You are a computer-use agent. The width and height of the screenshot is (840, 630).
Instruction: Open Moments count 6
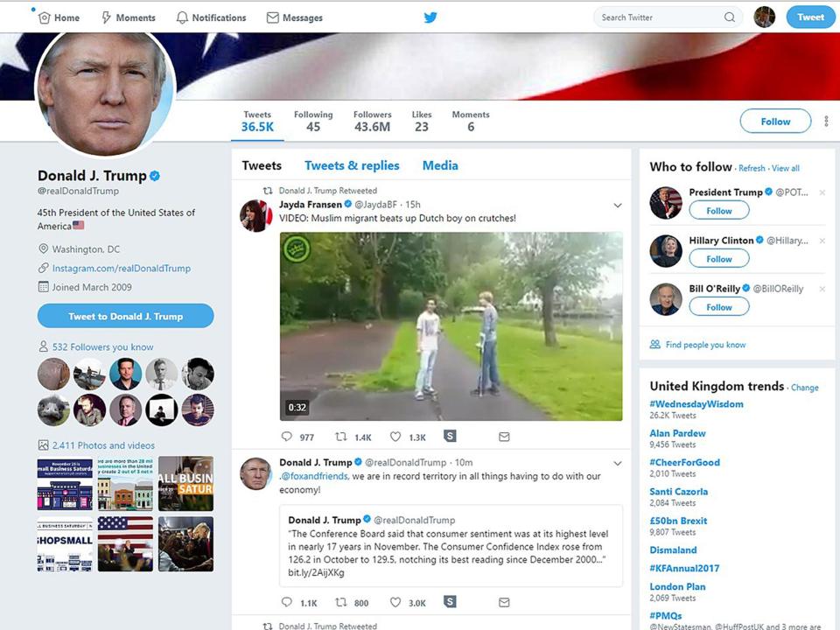tap(471, 121)
